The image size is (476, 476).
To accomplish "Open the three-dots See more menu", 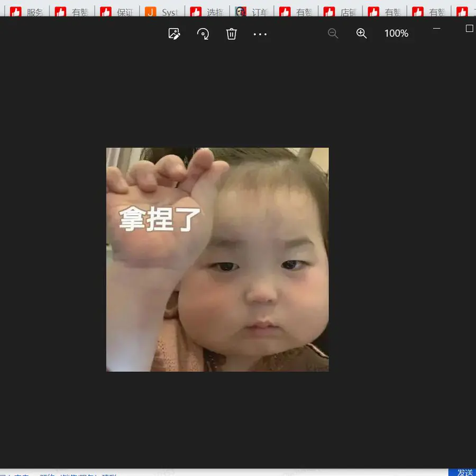I will (260, 34).
